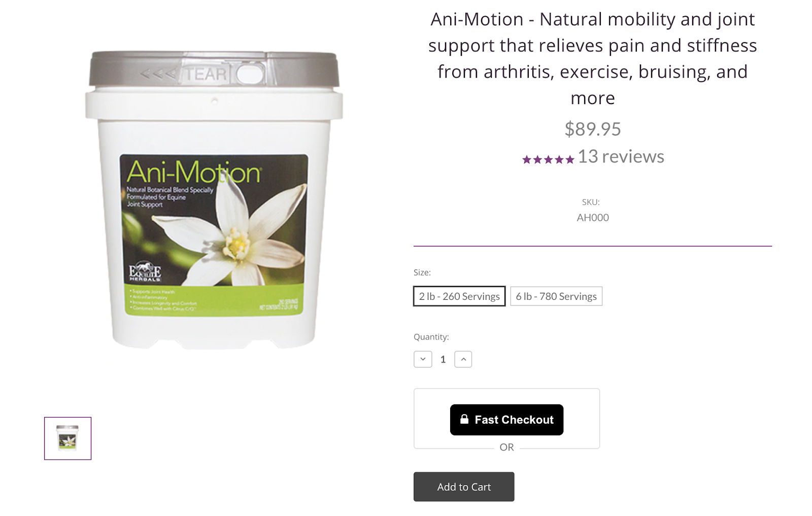Click the Ani-Motion product title
Image resolution: width=812 pixels, height=516 pixels.
pyautogui.click(x=593, y=58)
